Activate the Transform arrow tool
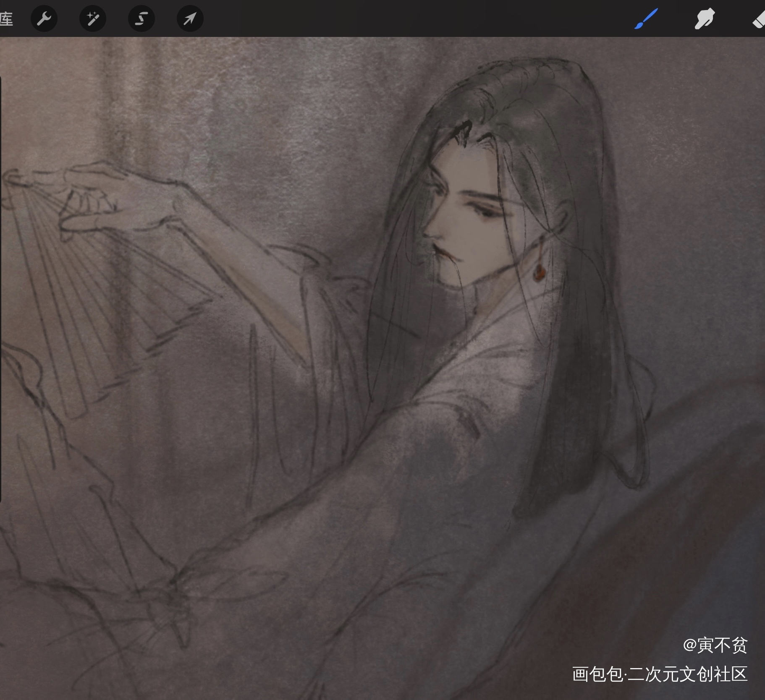Image resolution: width=765 pixels, height=700 pixels. click(x=190, y=19)
